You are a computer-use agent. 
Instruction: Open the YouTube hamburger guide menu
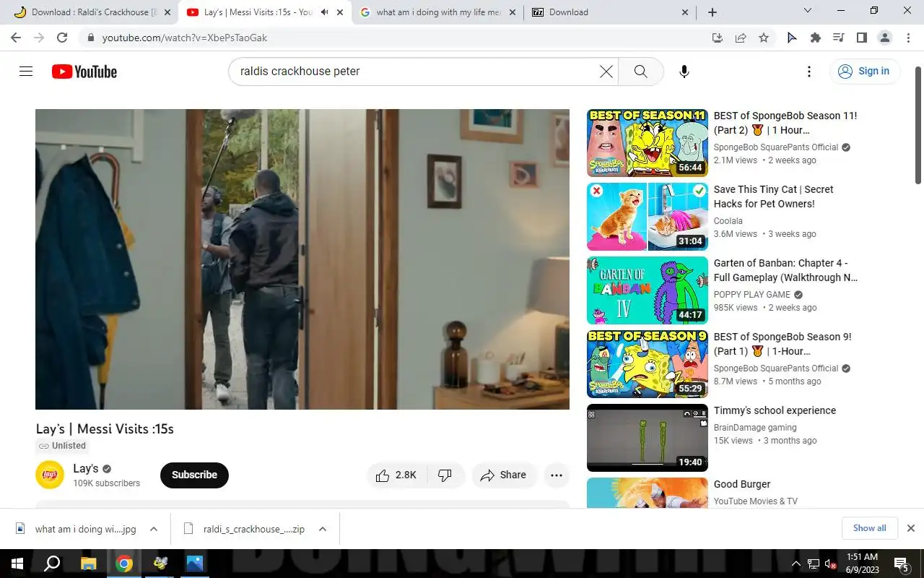pyautogui.click(x=26, y=71)
